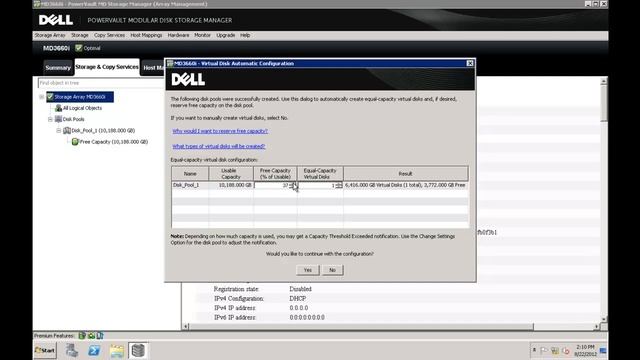Click the Disabled value of Registration state
Viewport: 640px width, 360px height.
coord(300,289)
